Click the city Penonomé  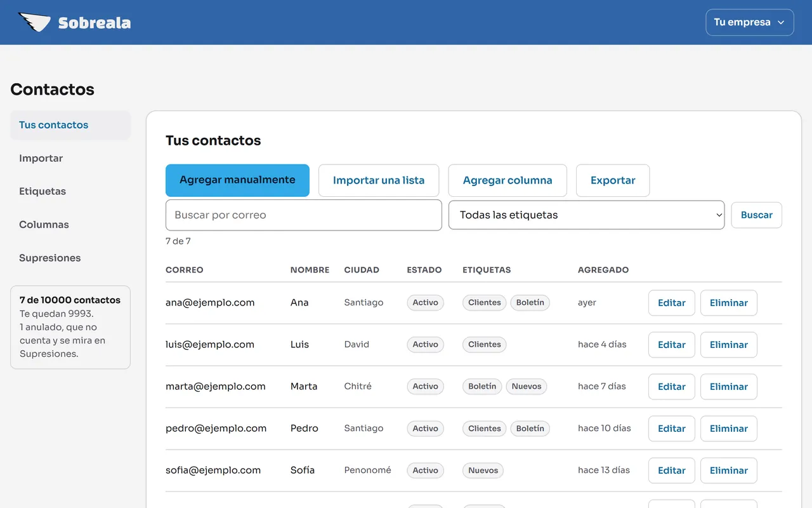click(x=368, y=470)
